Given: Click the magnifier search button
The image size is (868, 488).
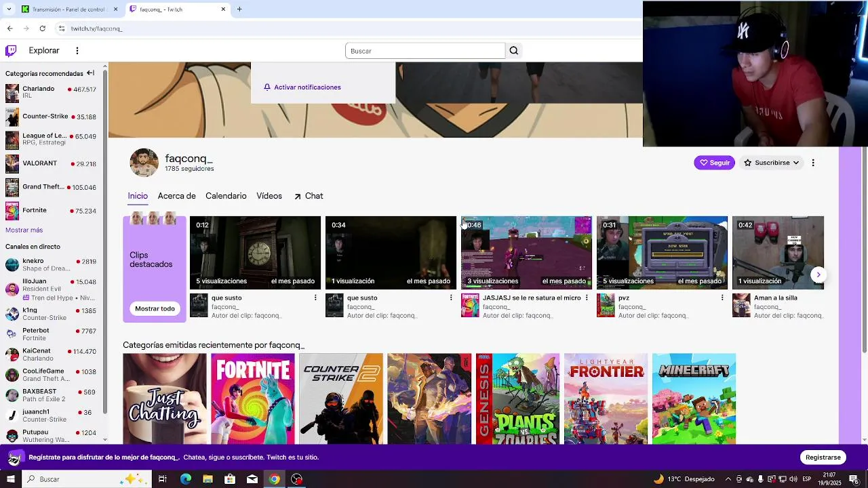Looking at the screenshot, I should (514, 51).
